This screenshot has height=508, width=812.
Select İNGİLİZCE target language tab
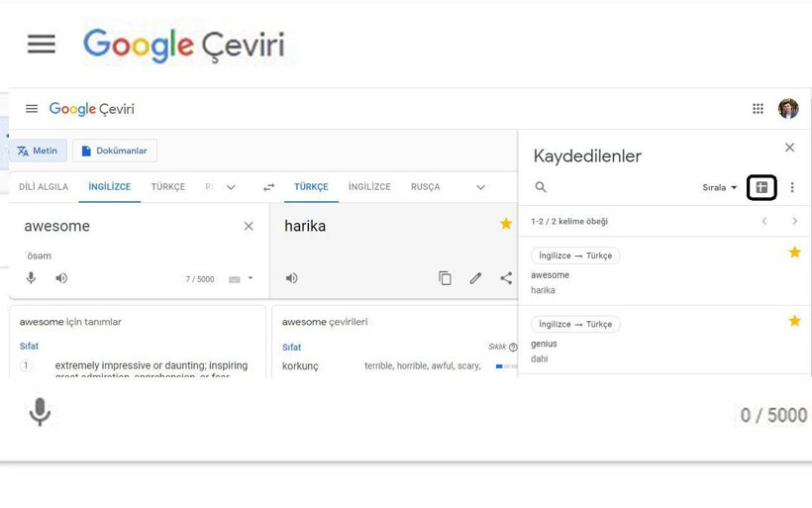369,187
